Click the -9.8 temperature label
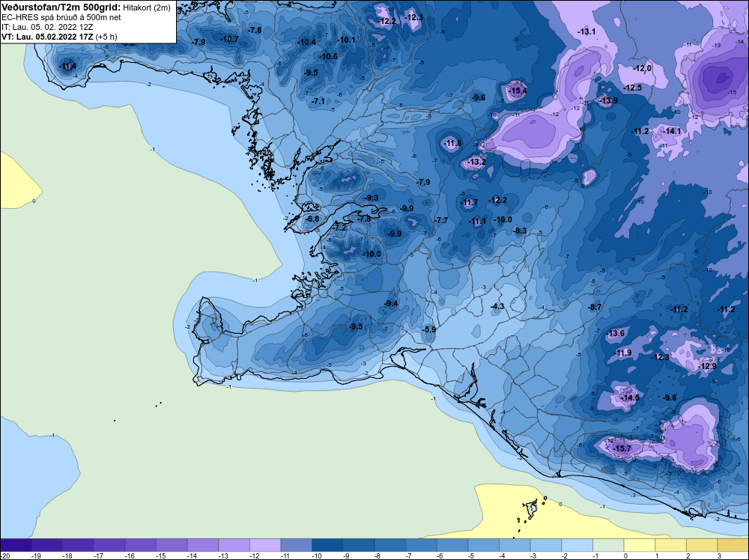749x560 pixels. click(x=670, y=398)
